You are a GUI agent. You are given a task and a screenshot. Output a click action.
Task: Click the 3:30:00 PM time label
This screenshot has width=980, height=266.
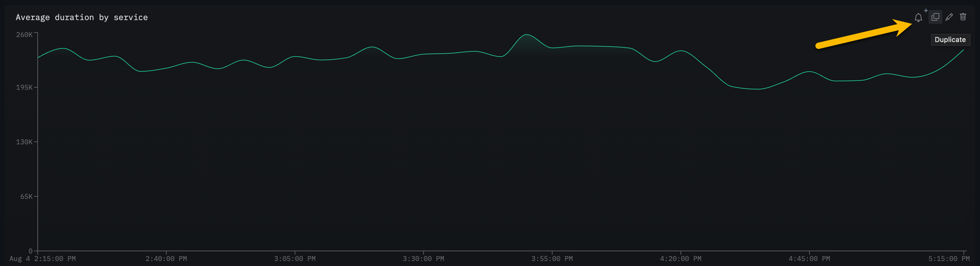click(x=423, y=259)
